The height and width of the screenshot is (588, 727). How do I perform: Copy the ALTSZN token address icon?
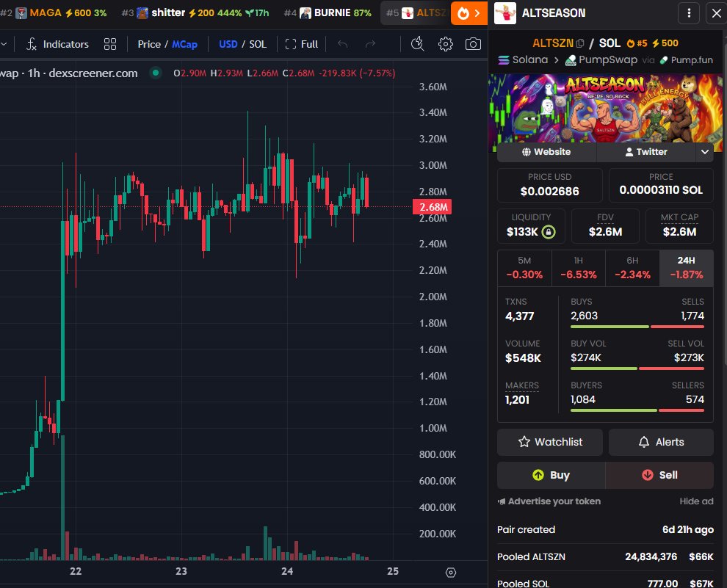click(580, 43)
